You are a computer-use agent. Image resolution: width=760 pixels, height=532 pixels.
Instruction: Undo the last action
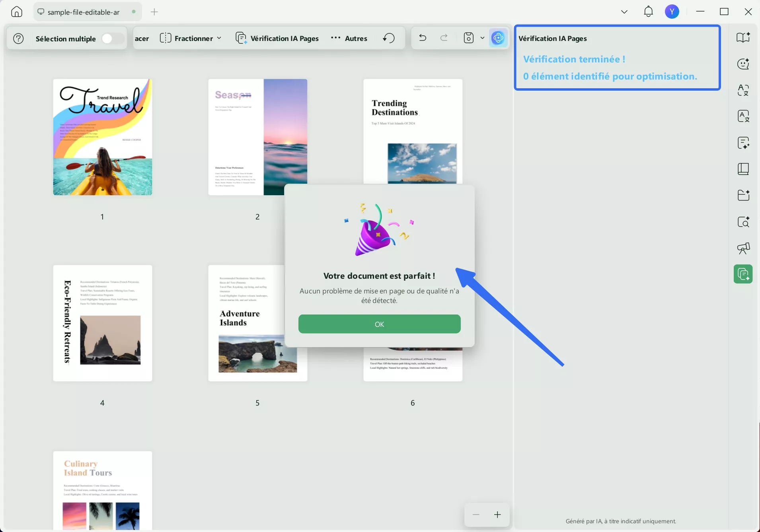(x=423, y=38)
